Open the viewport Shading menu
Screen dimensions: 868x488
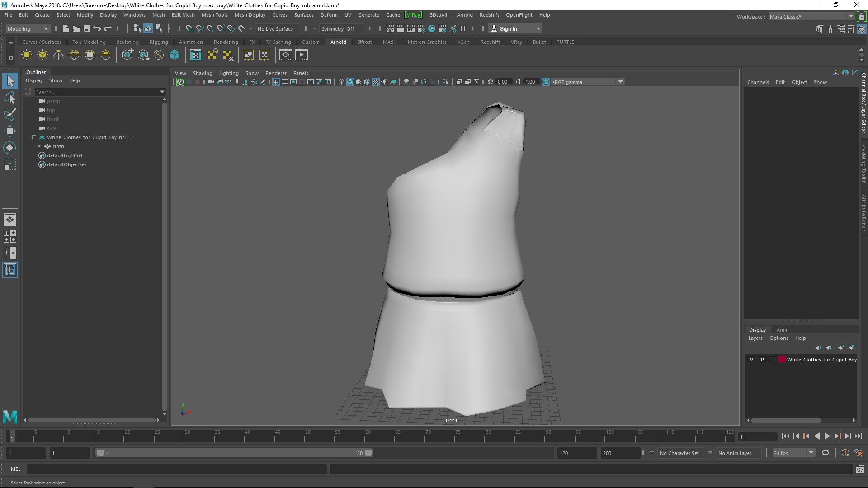click(x=203, y=73)
